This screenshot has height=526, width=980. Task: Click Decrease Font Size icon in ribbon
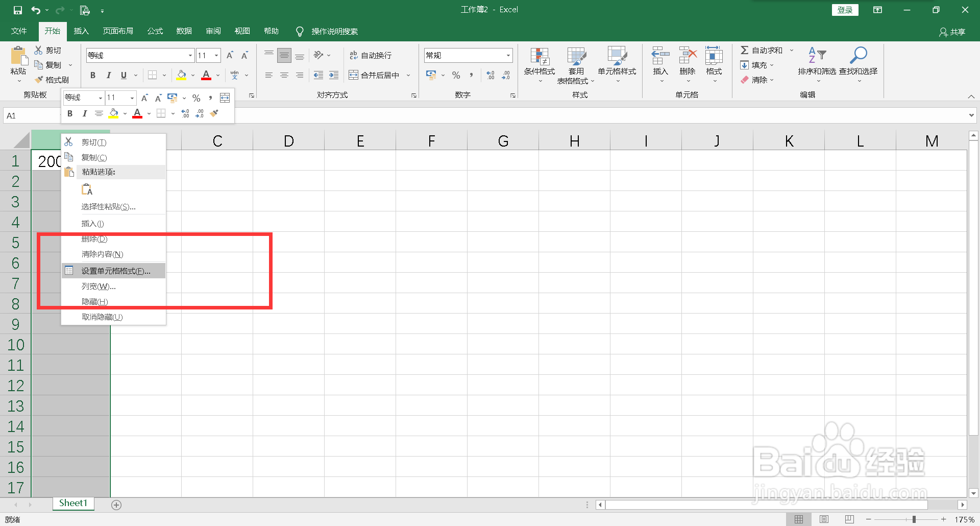tap(245, 55)
